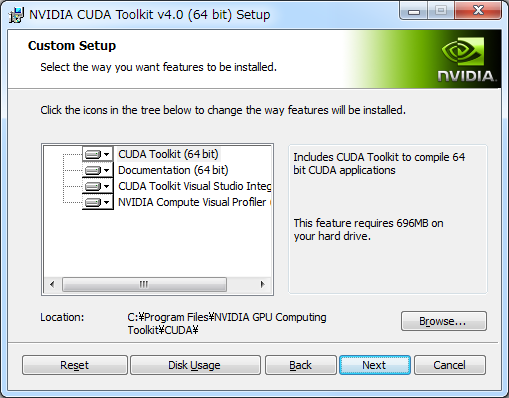The image size is (509, 398).
Task: Click the Visual Studio Integration drive icon
Action: click(93, 186)
